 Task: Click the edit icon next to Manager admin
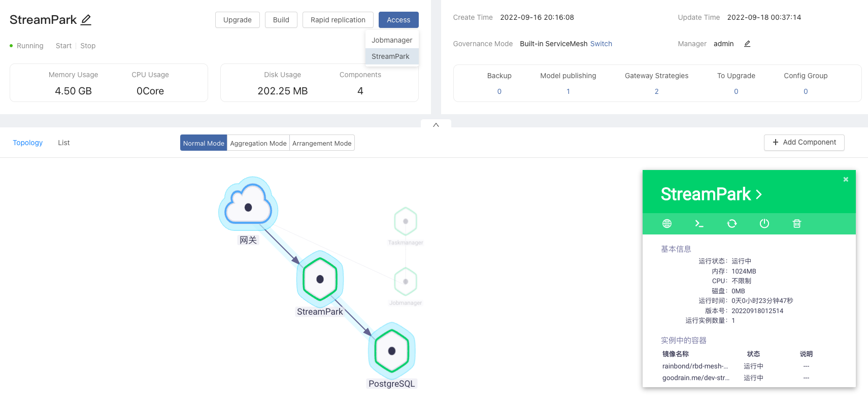point(747,44)
